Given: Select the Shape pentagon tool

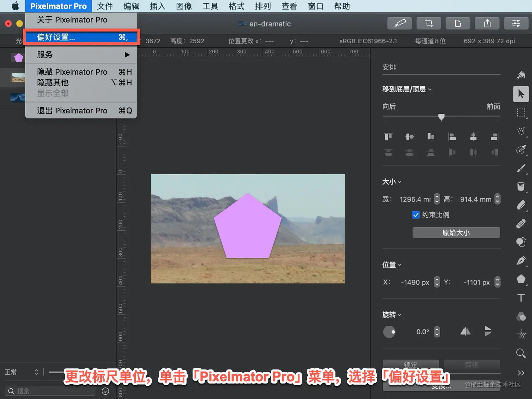Looking at the screenshot, I should click(x=521, y=279).
